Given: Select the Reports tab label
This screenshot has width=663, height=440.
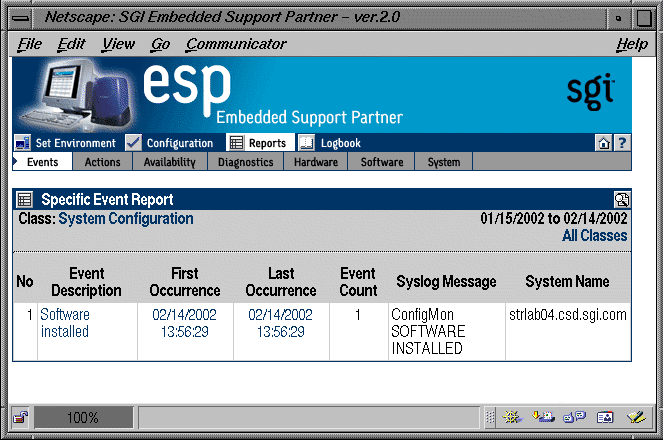Looking at the screenshot, I should (267, 143).
